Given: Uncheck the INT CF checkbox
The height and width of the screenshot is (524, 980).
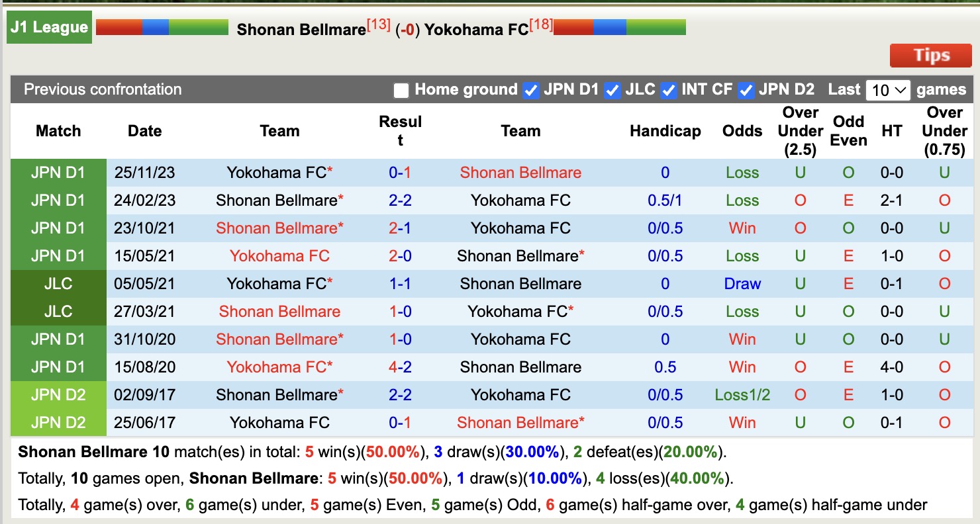Looking at the screenshot, I should [x=669, y=90].
